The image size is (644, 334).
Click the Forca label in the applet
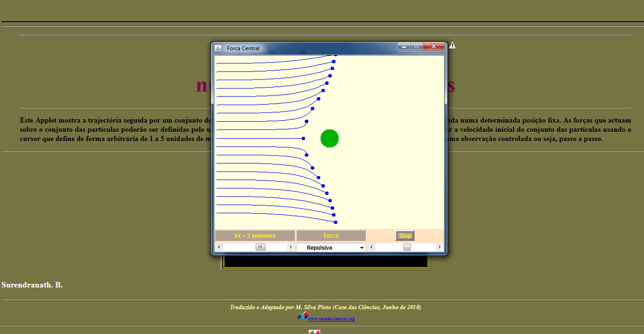click(x=331, y=236)
